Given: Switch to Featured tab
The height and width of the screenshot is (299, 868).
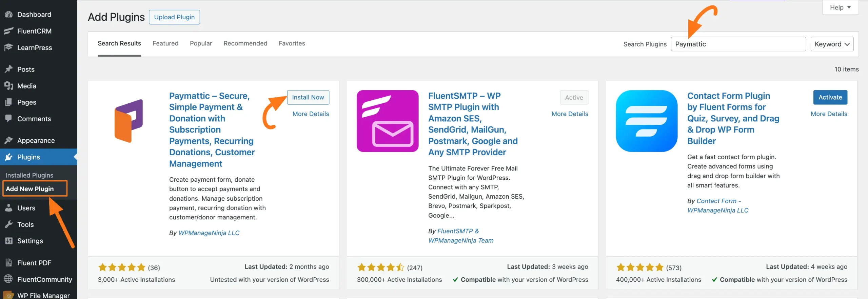Looking at the screenshot, I should [x=165, y=43].
